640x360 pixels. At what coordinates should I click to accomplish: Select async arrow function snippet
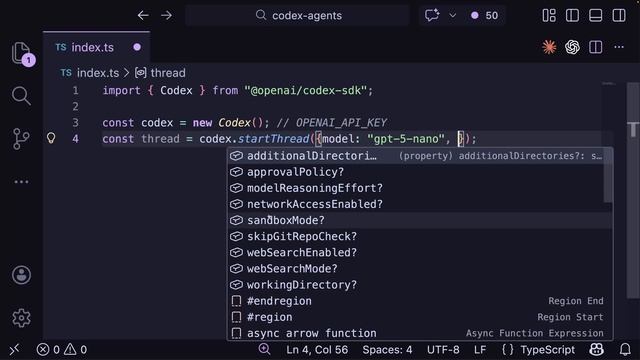pos(420,333)
